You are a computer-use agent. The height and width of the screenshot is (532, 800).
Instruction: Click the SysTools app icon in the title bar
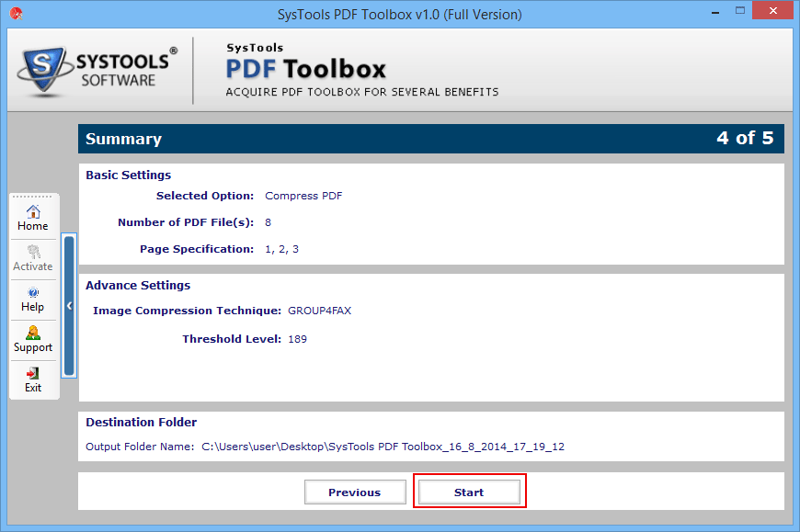pyautogui.click(x=16, y=13)
